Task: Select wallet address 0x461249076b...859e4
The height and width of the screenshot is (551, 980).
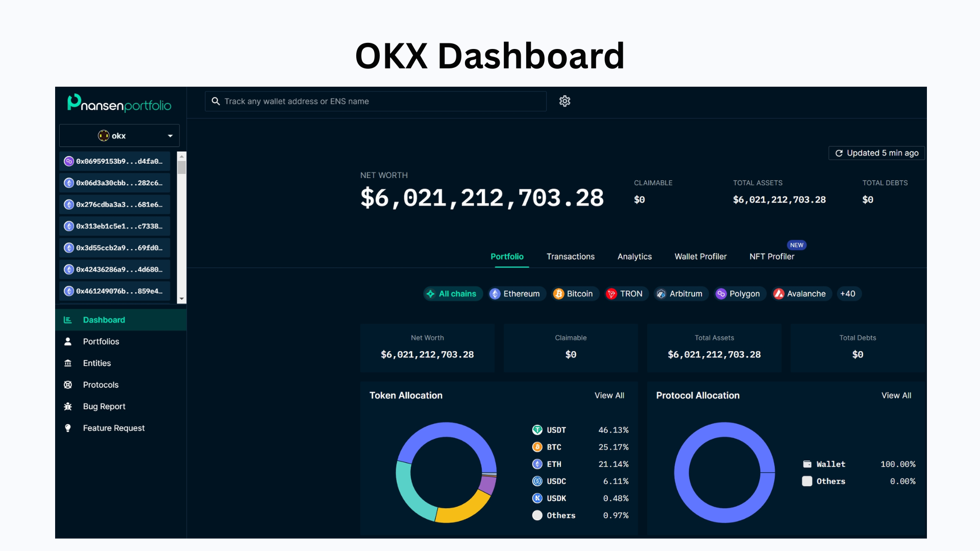Action: (115, 291)
